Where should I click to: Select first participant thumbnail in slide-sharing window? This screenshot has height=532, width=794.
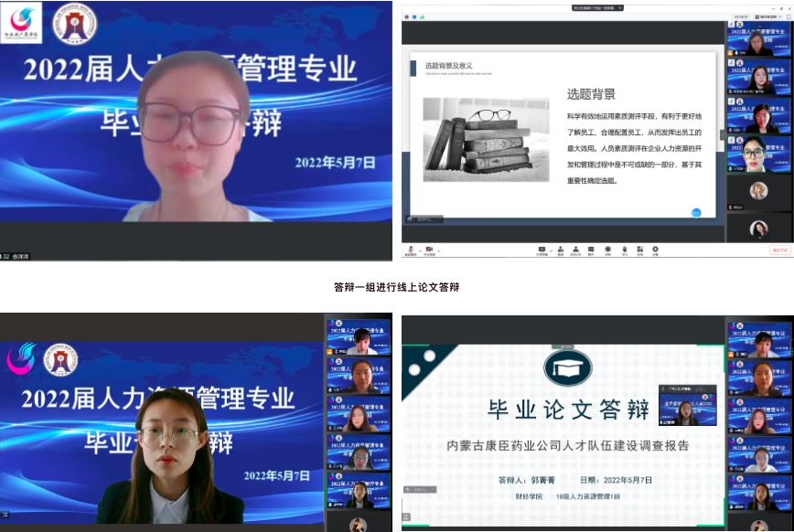[758, 38]
